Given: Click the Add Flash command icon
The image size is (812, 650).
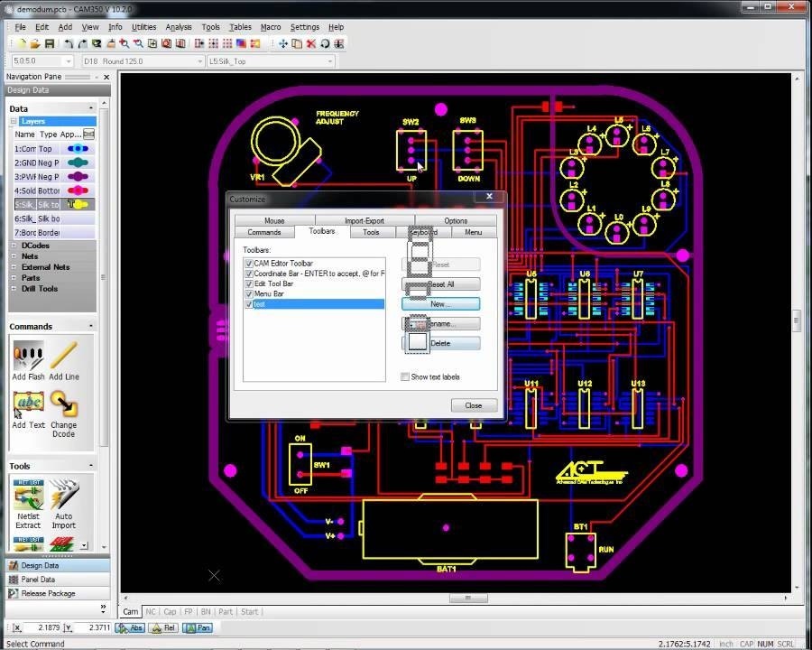Looking at the screenshot, I should click(x=28, y=356).
